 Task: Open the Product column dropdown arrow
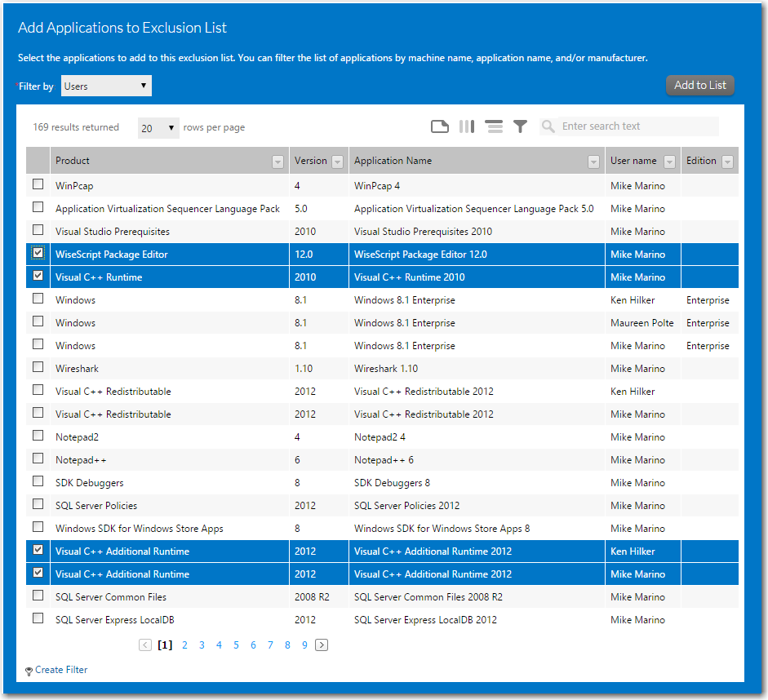(x=277, y=162)
